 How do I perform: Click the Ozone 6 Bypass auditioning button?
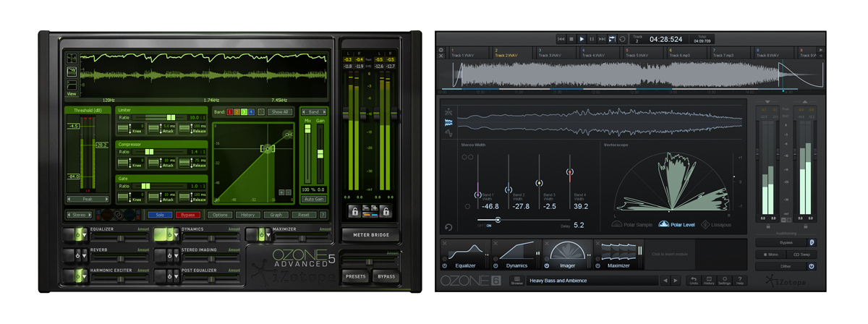(x=782, y=242)
